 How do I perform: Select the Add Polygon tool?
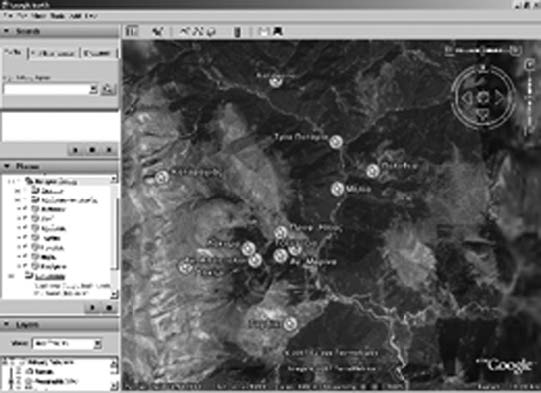(x=185, y=31)
